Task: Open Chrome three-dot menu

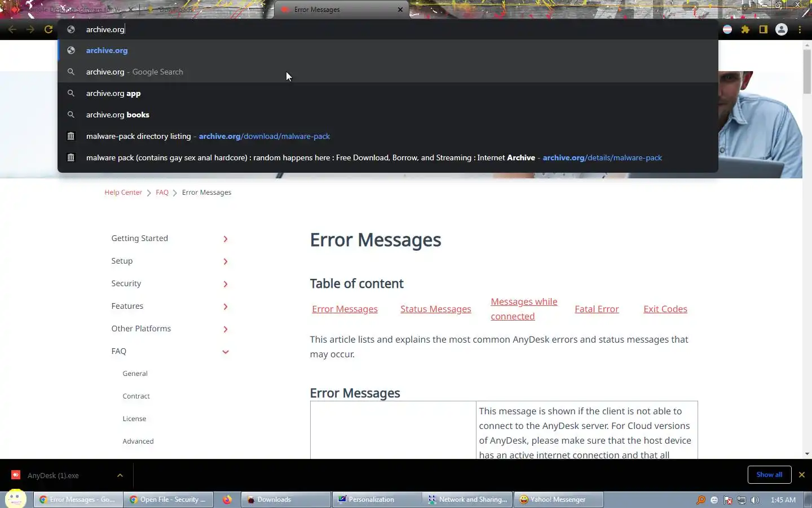Action: (x=800, y=29)
